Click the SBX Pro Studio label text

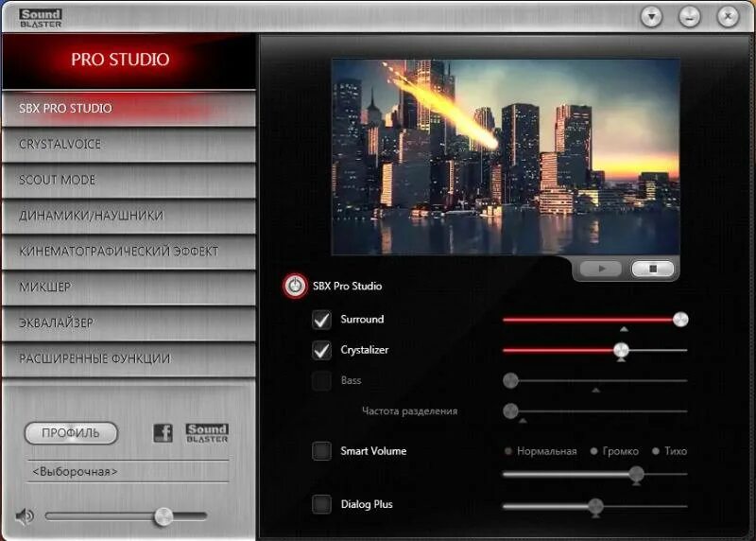point(347,286)
